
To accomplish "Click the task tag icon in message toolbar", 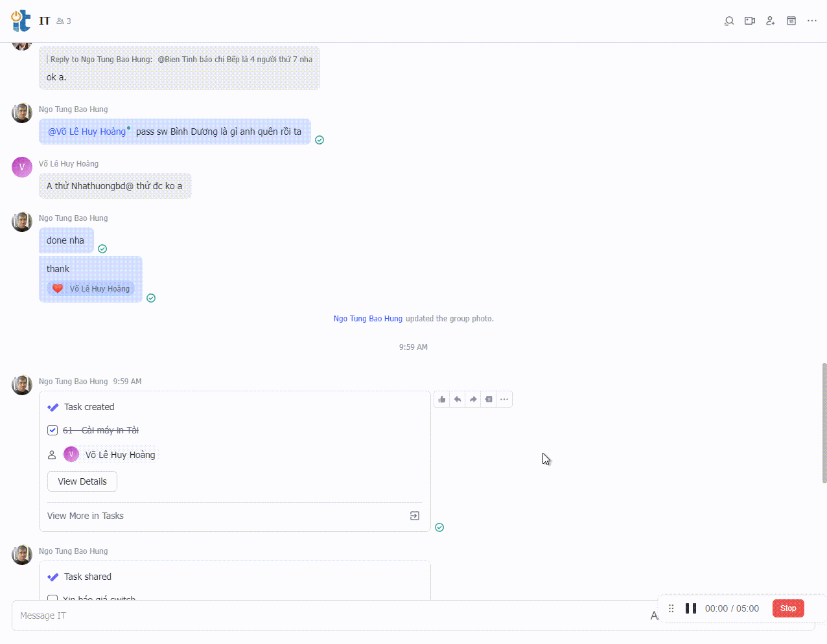I will coord(489,399).
